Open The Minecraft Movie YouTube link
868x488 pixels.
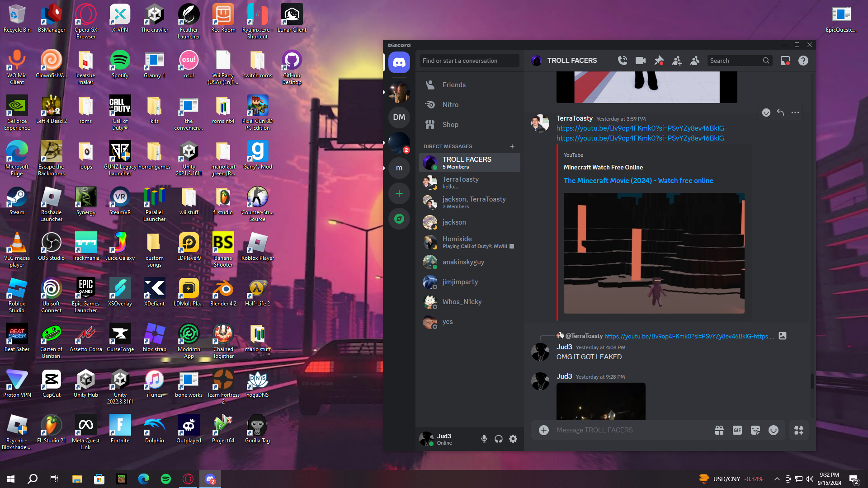(638, 180)
